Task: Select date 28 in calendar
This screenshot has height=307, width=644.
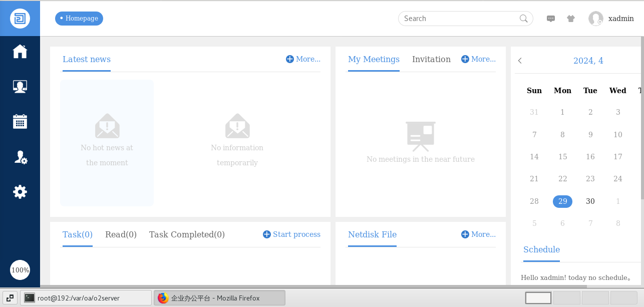Action: tap(534, 201)
